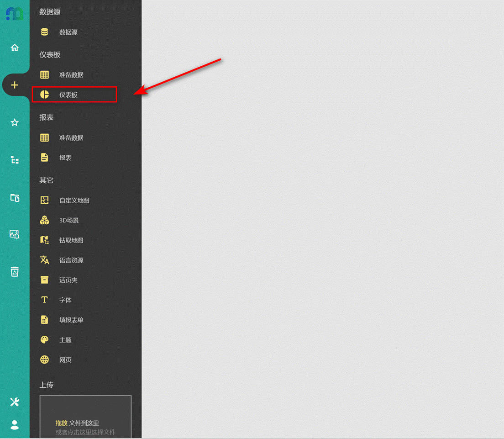
Task: Click the grid icon under 报表 section
Action: click(44, 138)
